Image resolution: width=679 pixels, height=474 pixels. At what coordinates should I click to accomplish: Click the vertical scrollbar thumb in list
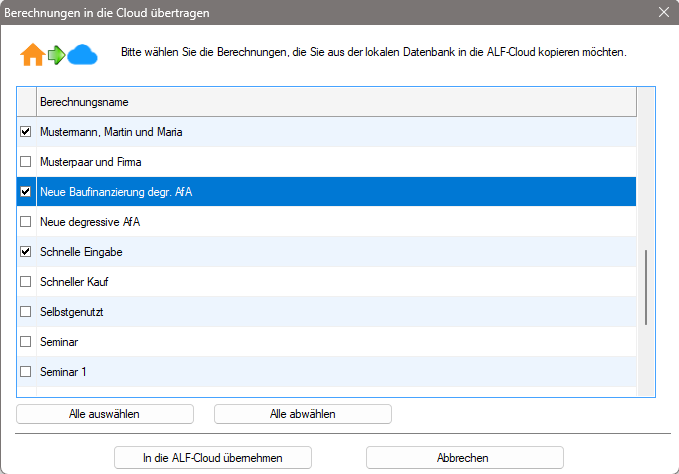[x=646, y=287]
